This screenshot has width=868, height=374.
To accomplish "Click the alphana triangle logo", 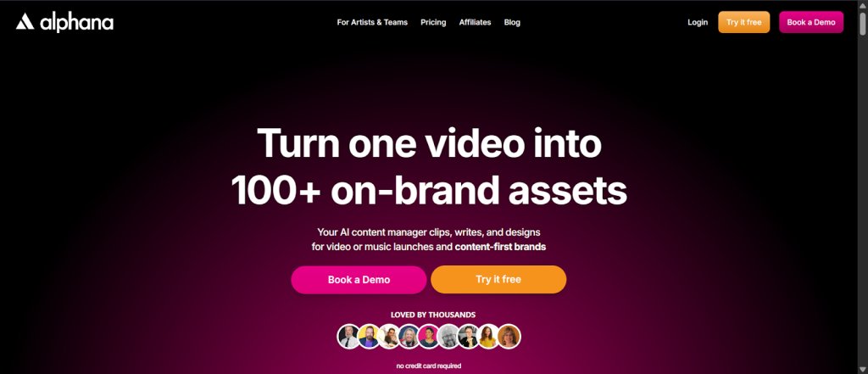I will coord(25,22).
